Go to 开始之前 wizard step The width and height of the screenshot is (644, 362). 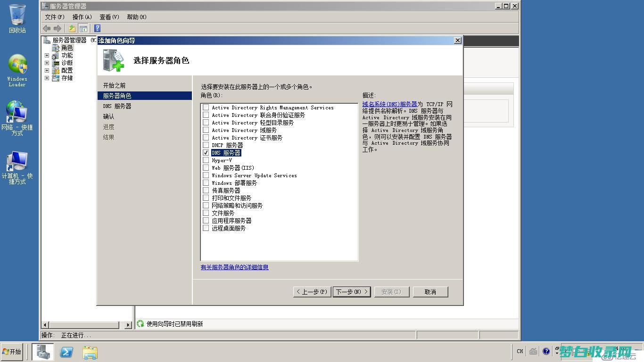pos(115,85)
